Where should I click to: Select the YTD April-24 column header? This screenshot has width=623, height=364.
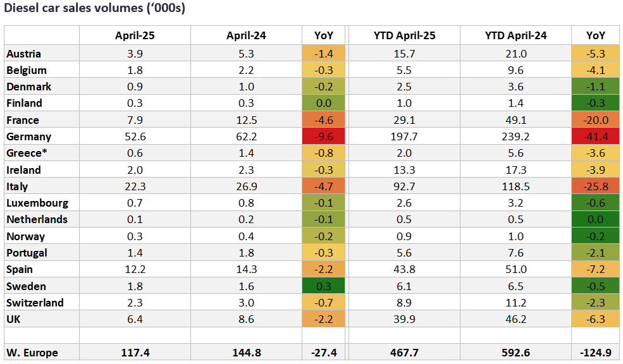(x=515, y=35)
